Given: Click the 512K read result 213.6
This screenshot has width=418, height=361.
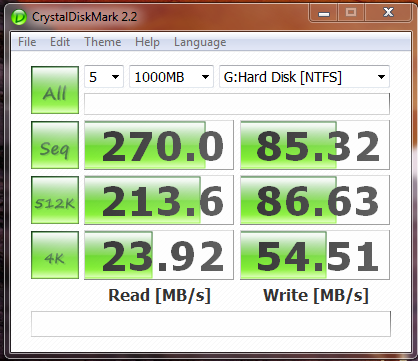Looking at the screenshot, I should [159, 200].
